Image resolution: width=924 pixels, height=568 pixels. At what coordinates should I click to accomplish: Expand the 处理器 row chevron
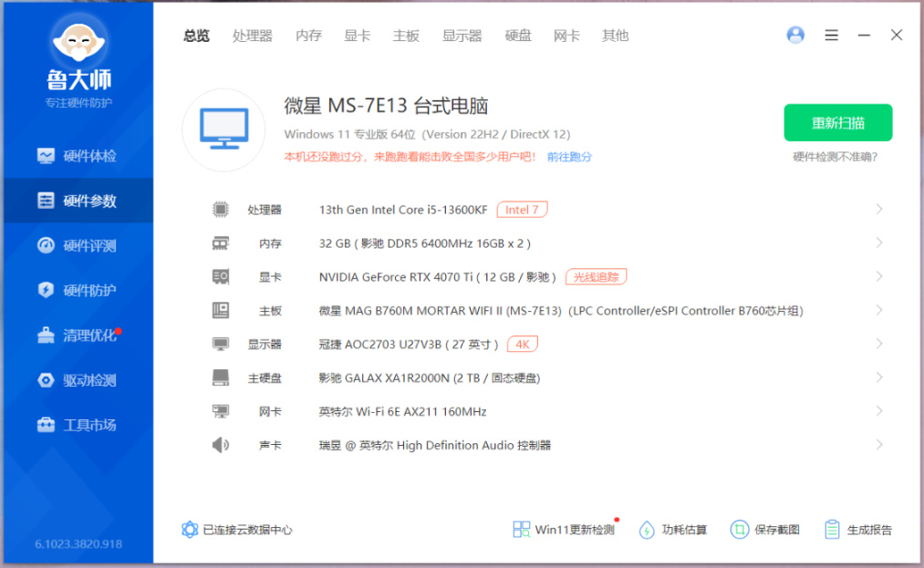click(x=878, y=209)
